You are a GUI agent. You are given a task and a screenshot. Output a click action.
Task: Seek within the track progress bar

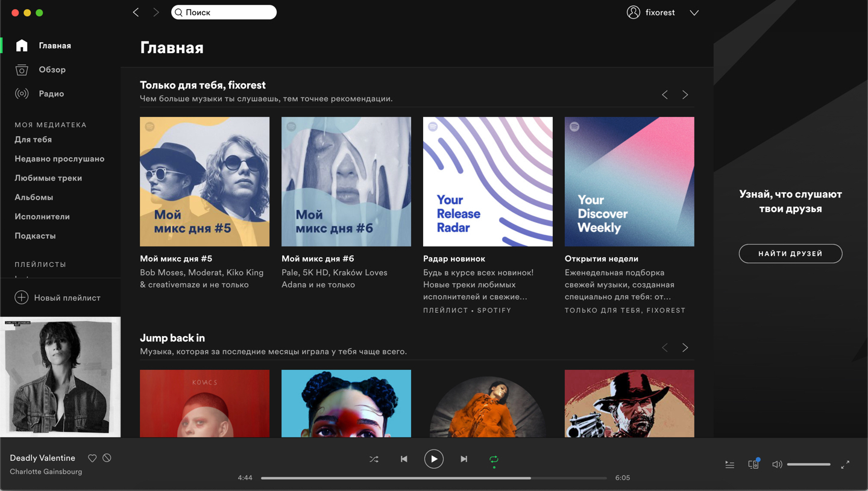(x=433, y=478)
